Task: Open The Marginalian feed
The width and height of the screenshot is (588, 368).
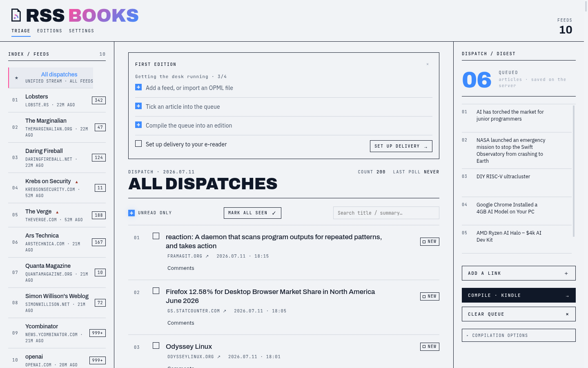Action: pyautogui.click(x=57, y=127)
